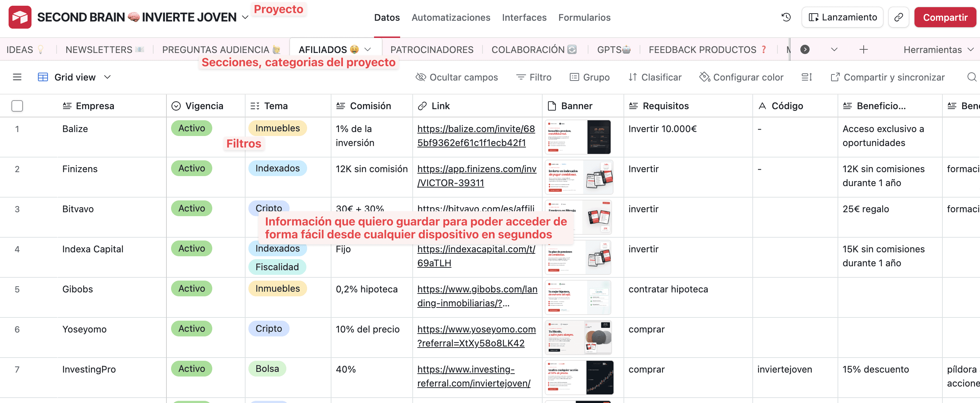980x403 pixels.
Task: Open the InvestingPro referral link
Action: [474, 377]
